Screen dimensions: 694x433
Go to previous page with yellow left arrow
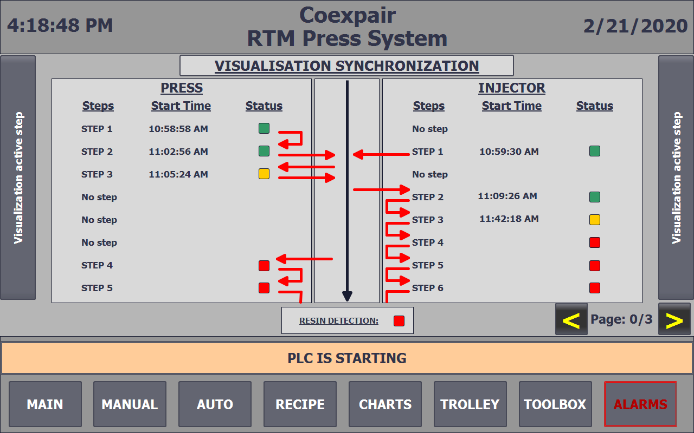571,319
